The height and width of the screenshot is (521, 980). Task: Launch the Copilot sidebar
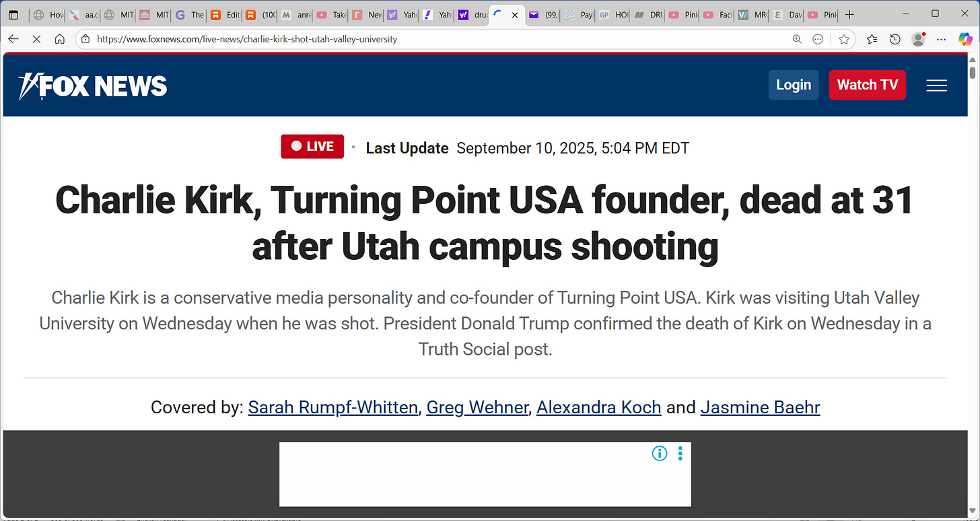click(965, 39)
